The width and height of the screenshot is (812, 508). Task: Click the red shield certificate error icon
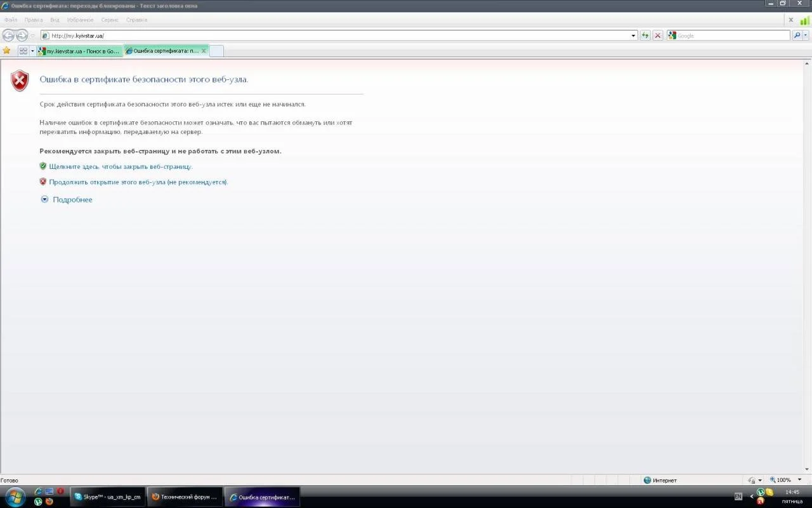pyautogui.click(x=20, y=81)
